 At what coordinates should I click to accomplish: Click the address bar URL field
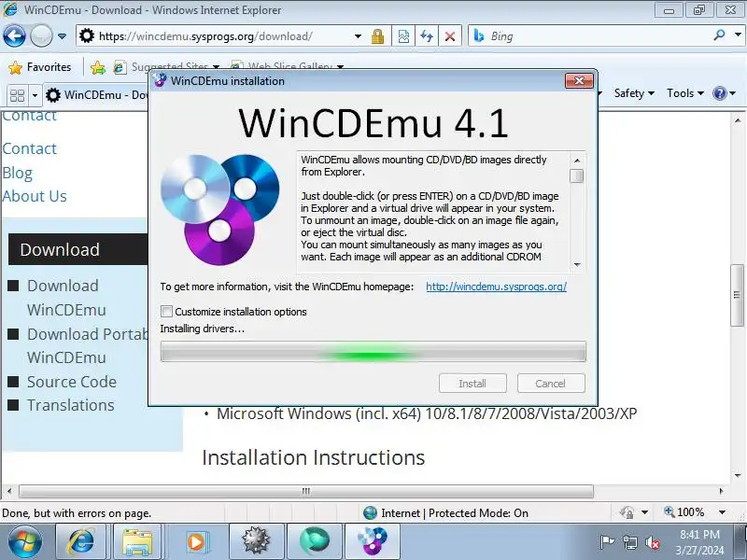tap(215, 36)
